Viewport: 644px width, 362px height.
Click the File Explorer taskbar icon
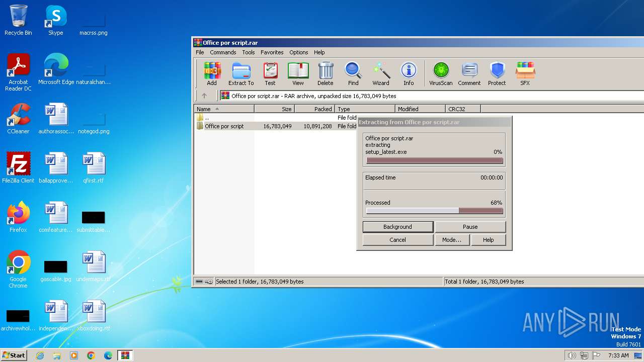point(57,355)
